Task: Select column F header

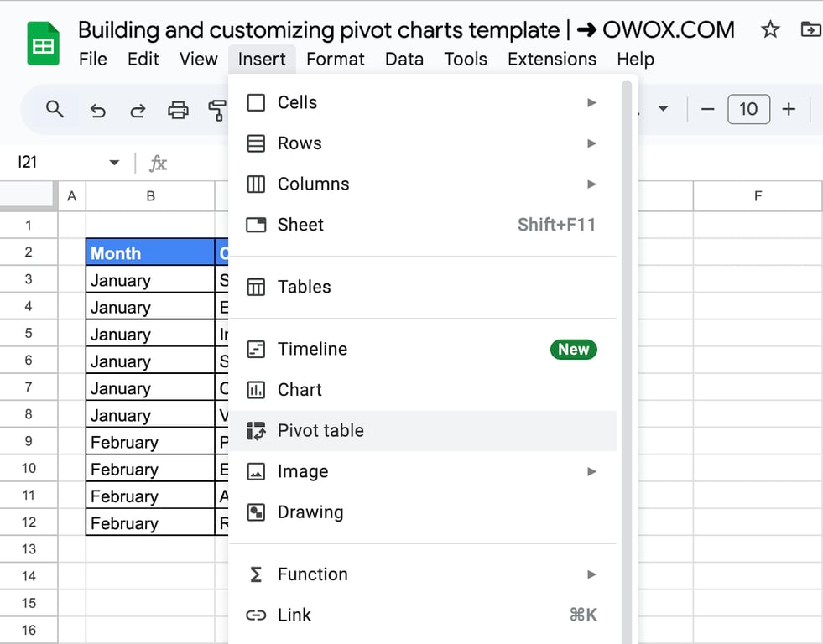Action: pyautogui.click(x=758, y=196)
